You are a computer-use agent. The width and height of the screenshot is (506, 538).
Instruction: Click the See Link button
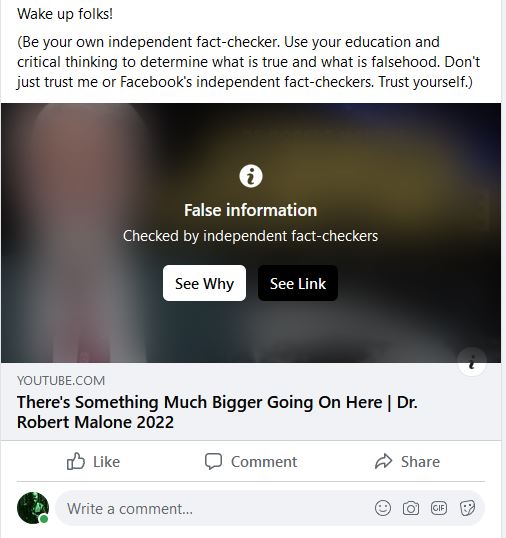point(298,283)
